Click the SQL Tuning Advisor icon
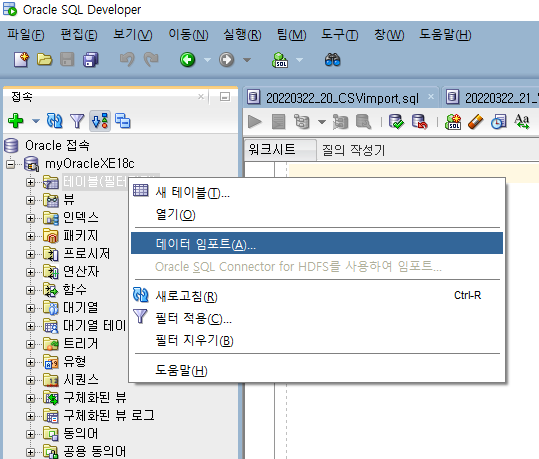539x459 pixels. pyautogui.click(x=363, y=122)
